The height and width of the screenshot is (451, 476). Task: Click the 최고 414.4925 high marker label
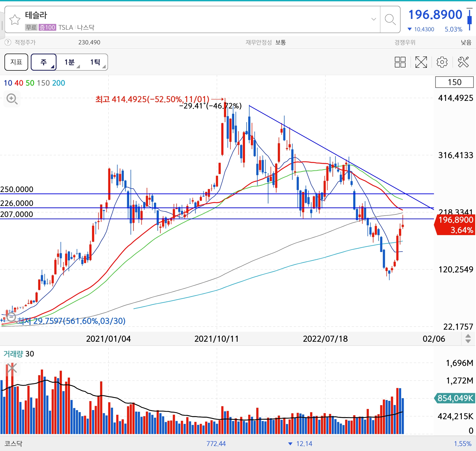point(152,99)
